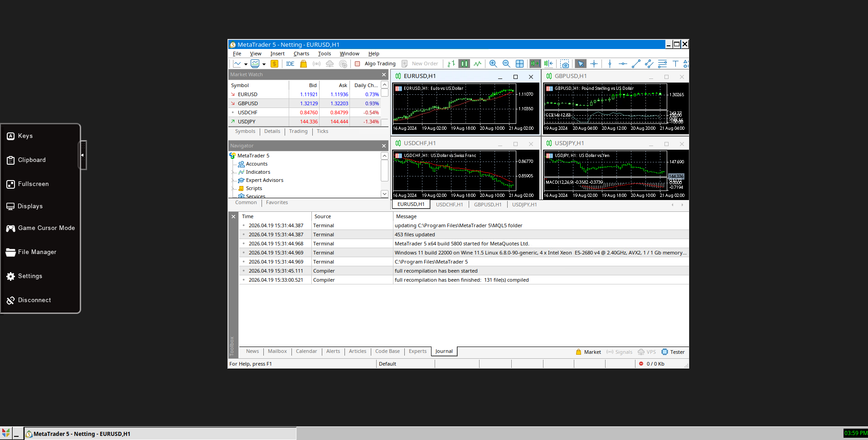Open Settings in the side panel
This screenshot has width=868, height=440.
24,276
